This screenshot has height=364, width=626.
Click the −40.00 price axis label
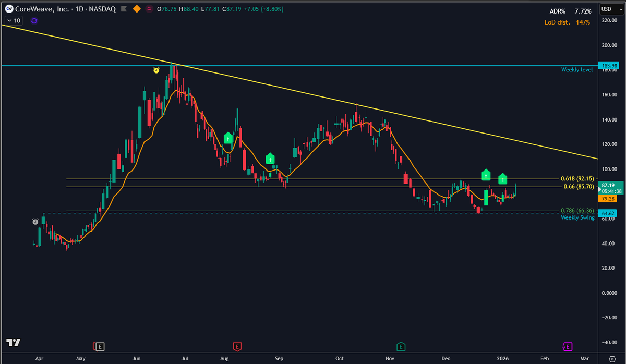tap(608, 342)
